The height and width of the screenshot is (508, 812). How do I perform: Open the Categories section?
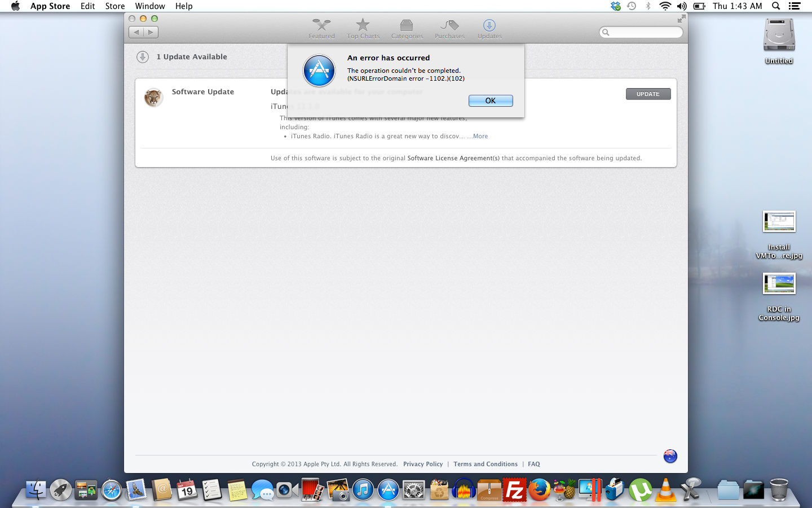[407, 29]
